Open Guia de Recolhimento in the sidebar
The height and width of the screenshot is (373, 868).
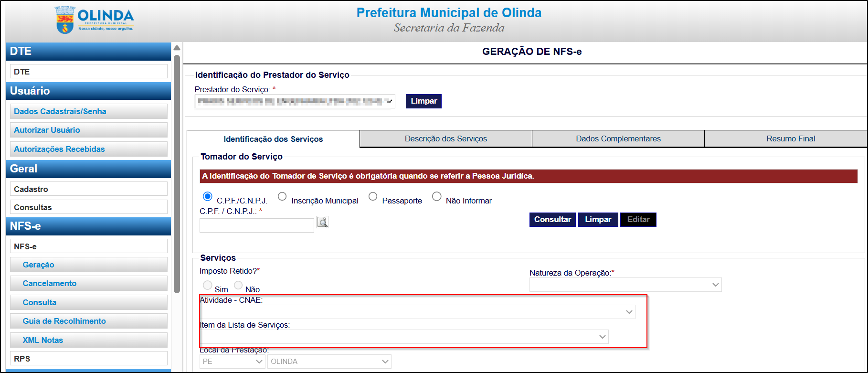click(64, 321)
